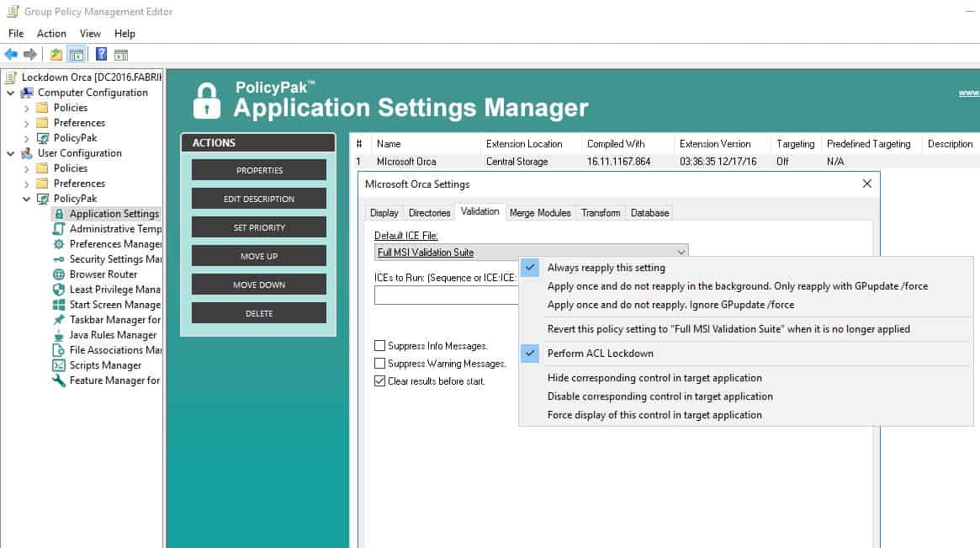Click the SET PRIORITY button

tap(259, 228)
